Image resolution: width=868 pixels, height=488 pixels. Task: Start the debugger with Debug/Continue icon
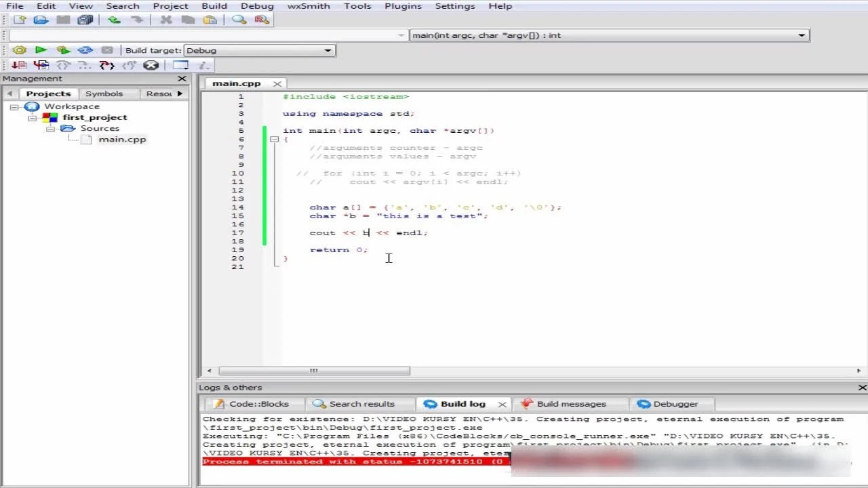(x=19, y=65)
